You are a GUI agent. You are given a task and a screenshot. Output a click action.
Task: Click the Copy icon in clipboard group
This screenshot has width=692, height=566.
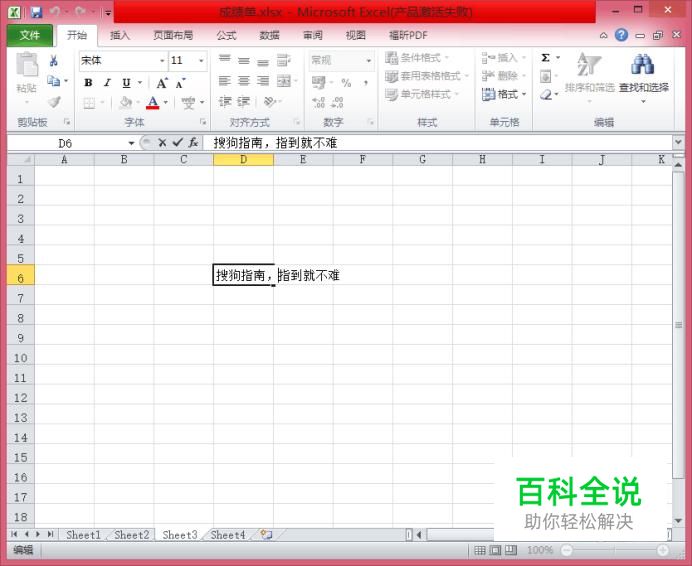[54, 81]
